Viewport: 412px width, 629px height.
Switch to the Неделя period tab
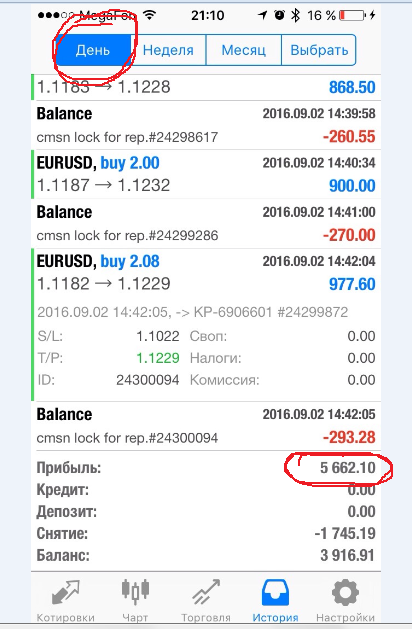[168, 50]
